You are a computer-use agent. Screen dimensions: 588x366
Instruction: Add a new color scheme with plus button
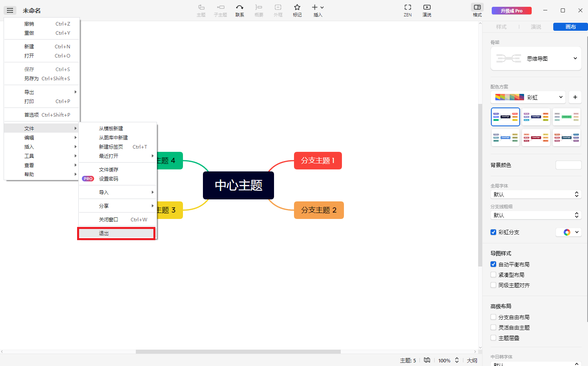(x=575, y=97)
